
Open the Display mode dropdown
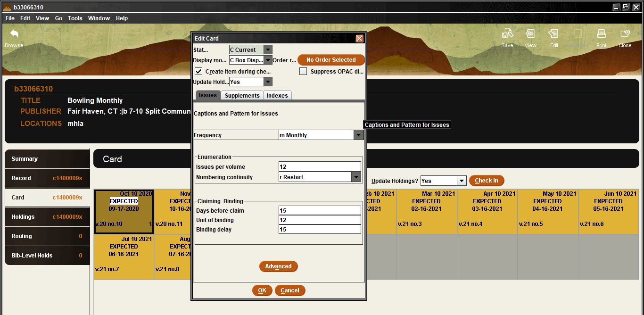click(x=268, y=60)
